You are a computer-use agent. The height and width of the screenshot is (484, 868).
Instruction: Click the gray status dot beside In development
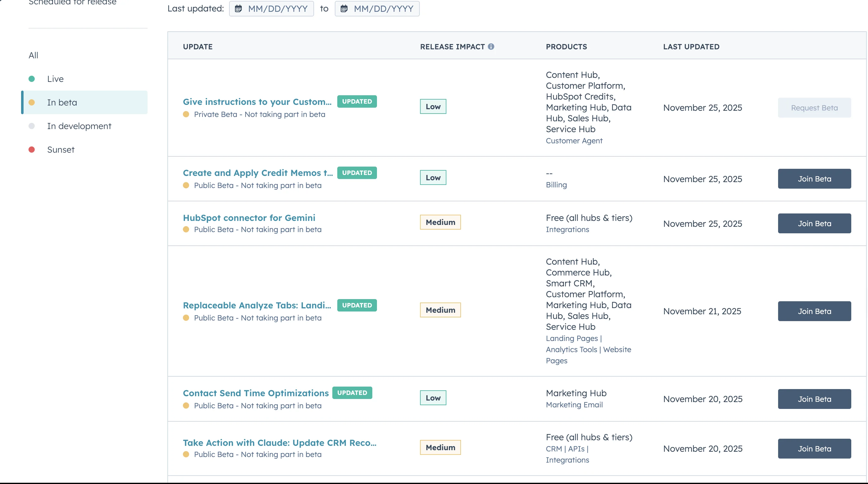tap(32, 126)
